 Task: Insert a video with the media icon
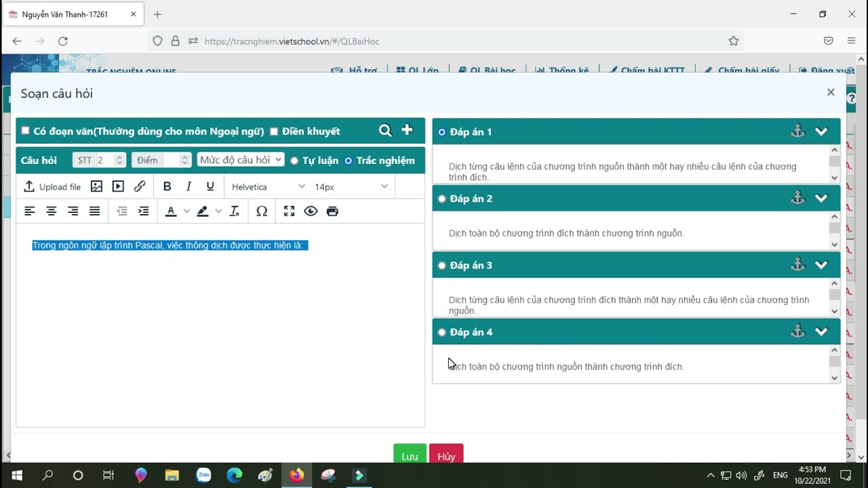118,186
